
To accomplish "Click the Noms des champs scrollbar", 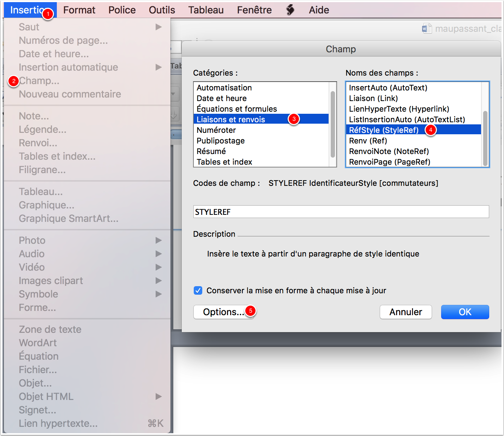I will pos(485,138).
